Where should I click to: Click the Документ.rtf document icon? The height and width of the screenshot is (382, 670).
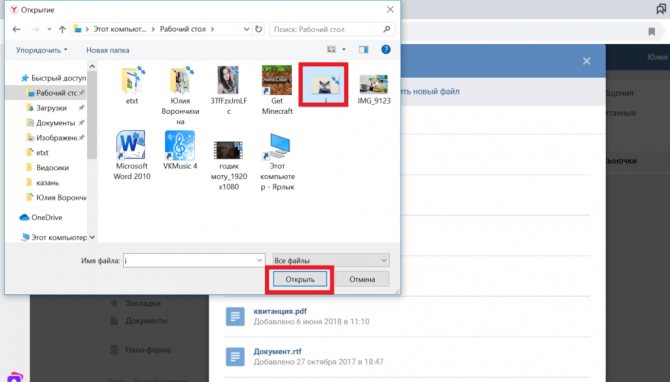235,357
